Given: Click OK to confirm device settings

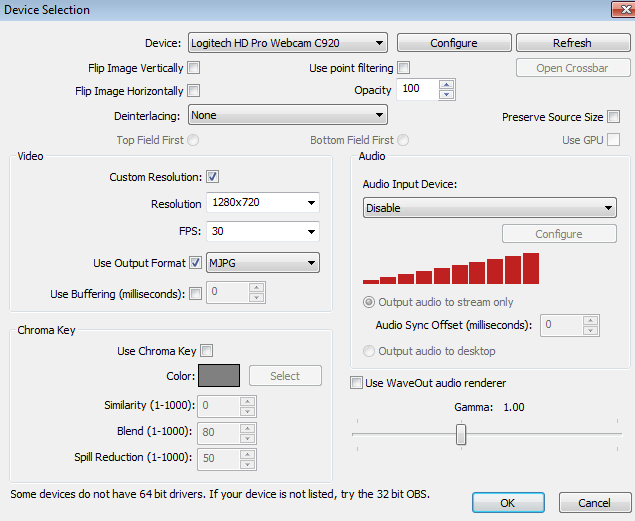Looking at the screenshot, I should click(x=508, y=503).
